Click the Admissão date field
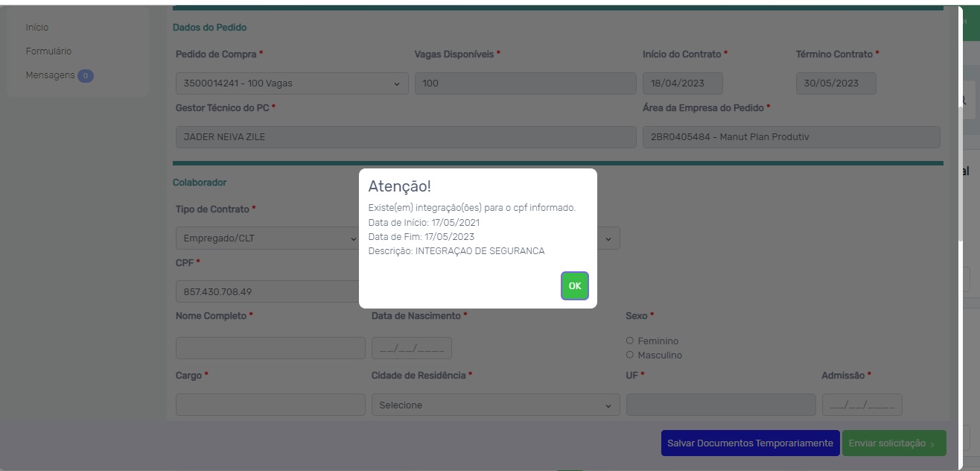Screen dimensions: 980x471 [862, 405]
